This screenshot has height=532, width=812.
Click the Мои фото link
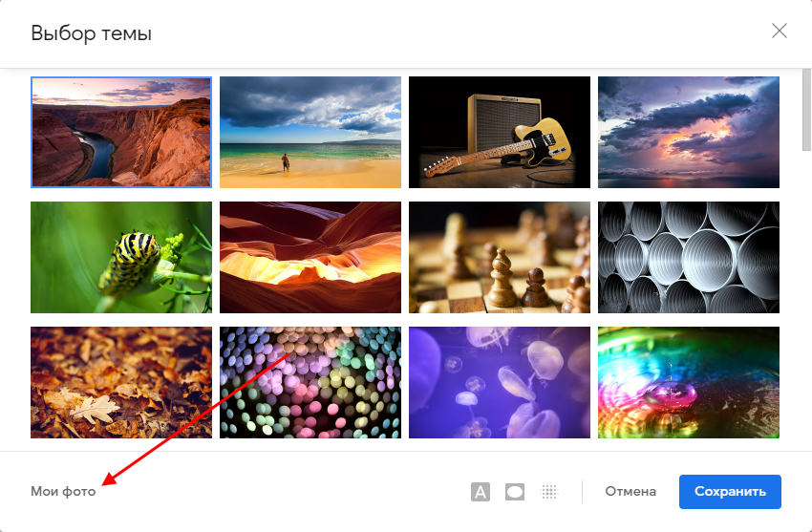pyautogui.click(x=63, y=491)
